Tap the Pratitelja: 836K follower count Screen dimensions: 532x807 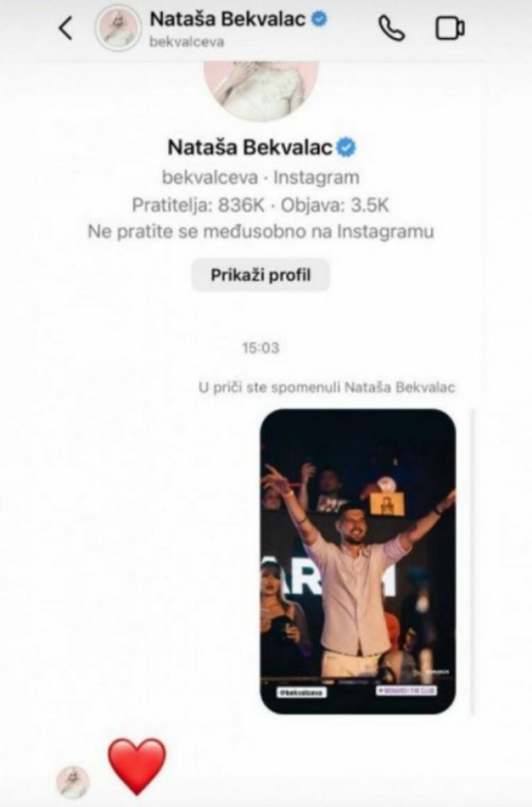click(198, 205)
